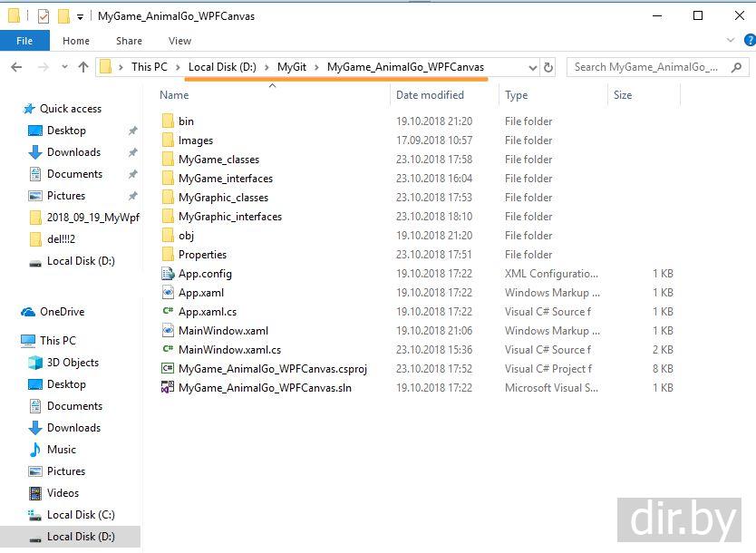756x553 pixels.
Task: Select the Properties folder icon
Action: pos(168,255)
